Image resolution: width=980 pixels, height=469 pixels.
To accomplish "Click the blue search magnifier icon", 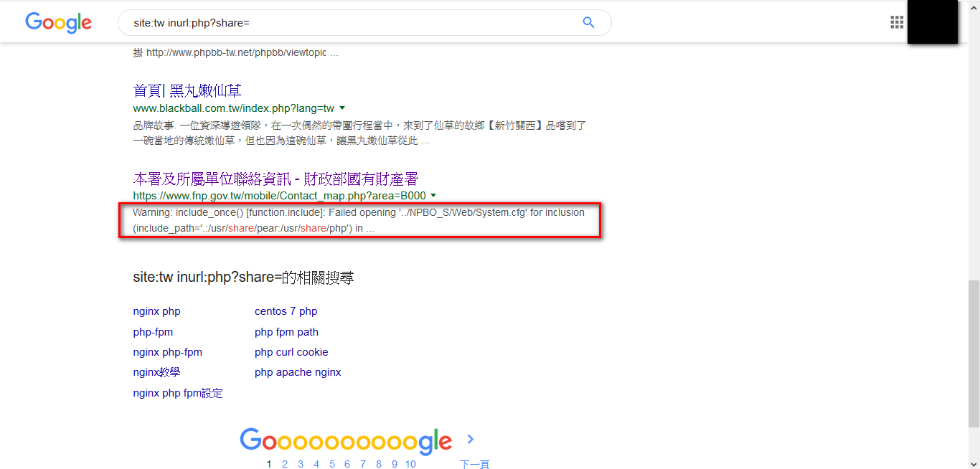I will pyautogui.click(x=588, y=22).
